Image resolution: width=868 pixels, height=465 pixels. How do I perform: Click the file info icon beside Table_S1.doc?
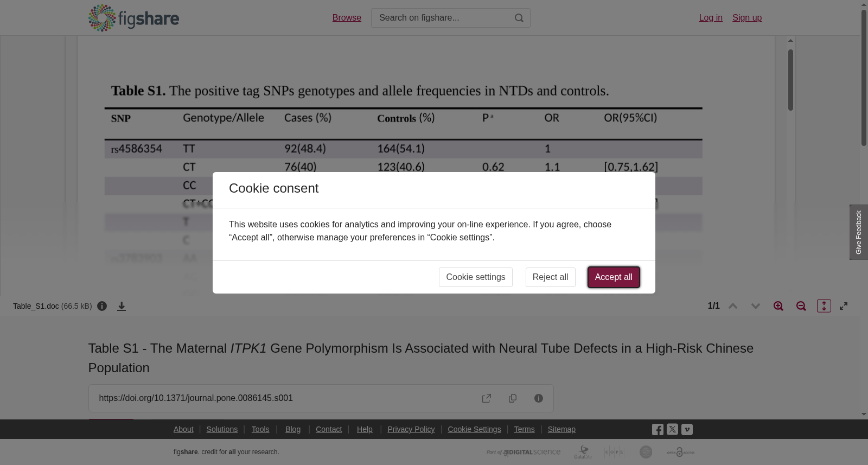pyautogui.click(x=102, y=306)
